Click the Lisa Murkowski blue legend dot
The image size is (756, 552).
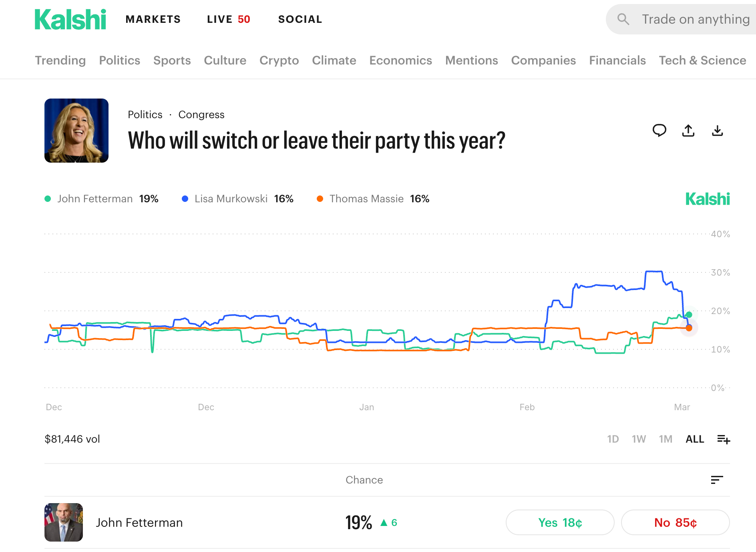(x=185, y=199)
